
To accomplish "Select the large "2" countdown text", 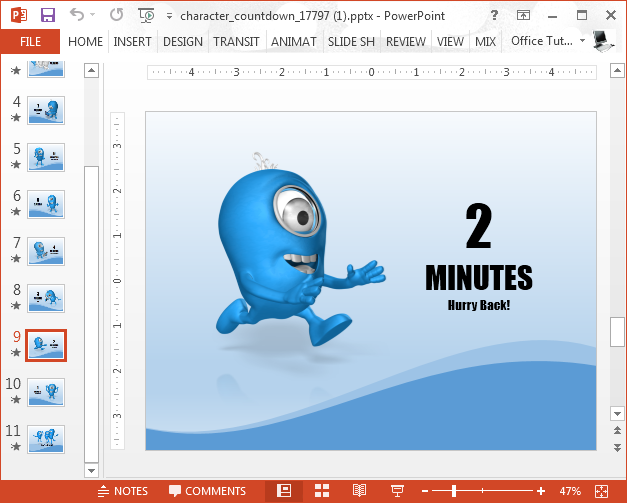I will [x=479, y=225].
